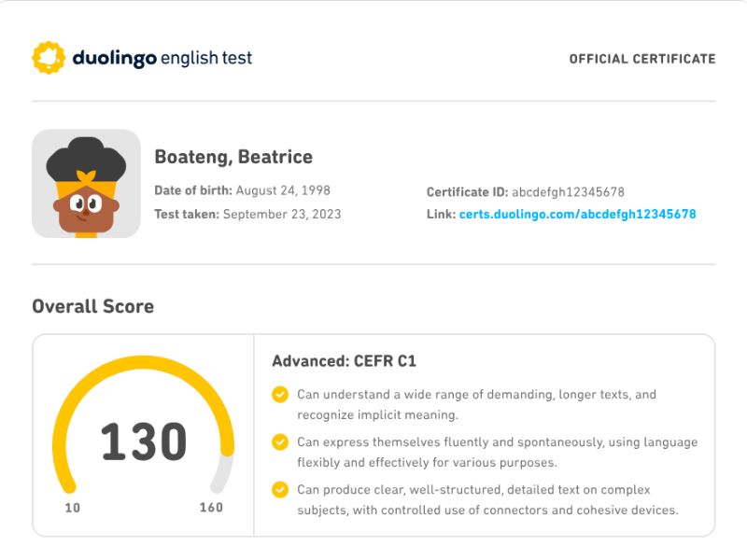Click the second yellow checkmark icon

(x=280, y=442)
